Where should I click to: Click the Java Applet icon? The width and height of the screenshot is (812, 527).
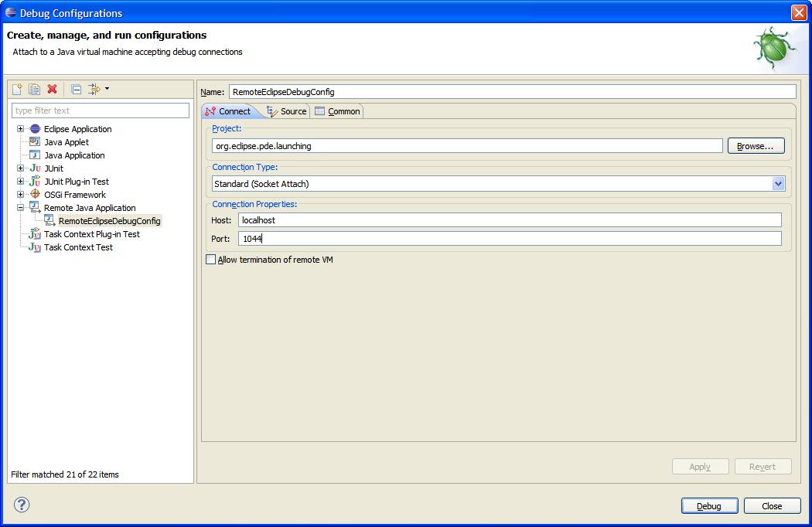pos(35,142)
